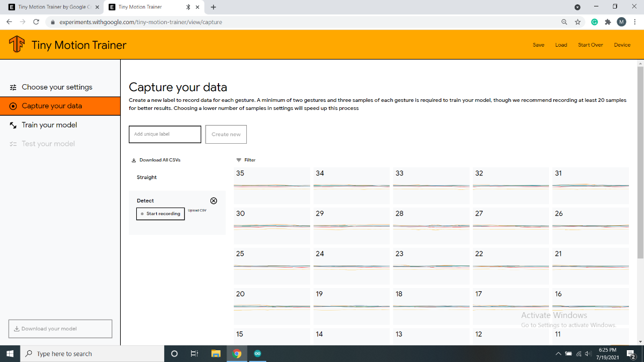Click the Create new label button

[x=226, y=134]
